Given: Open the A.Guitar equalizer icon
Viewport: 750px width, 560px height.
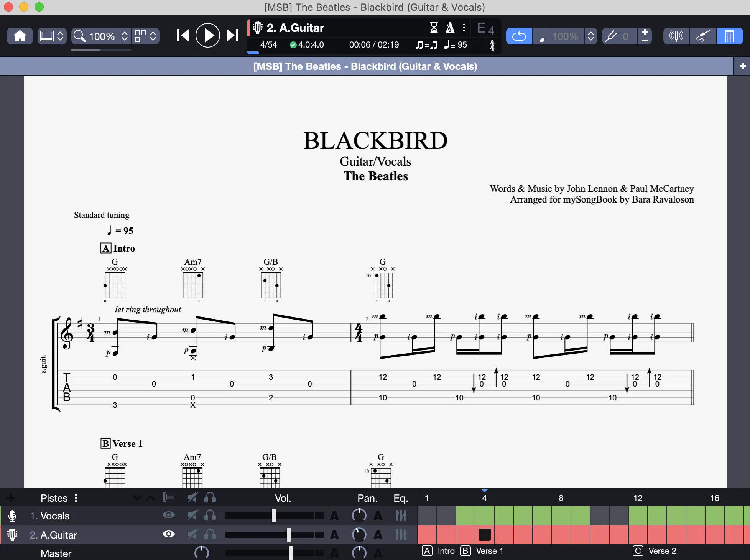Looking at the screenshot, I should pos(401,534).
